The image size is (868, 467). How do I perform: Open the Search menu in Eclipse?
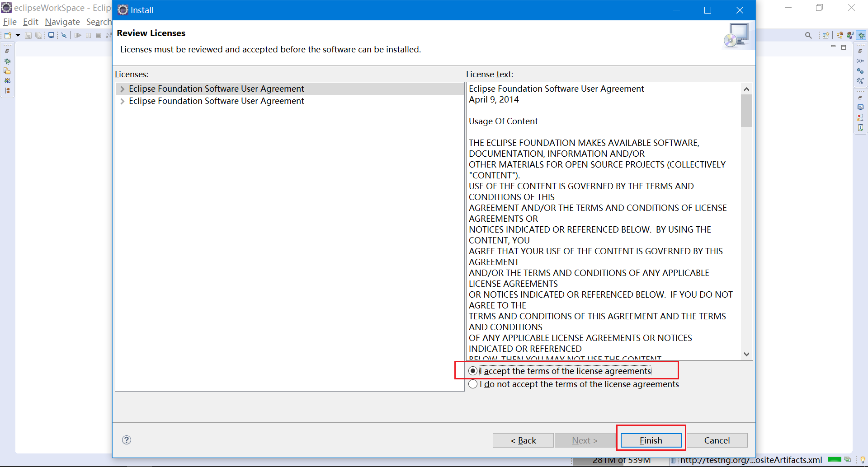tap(99, 22)
